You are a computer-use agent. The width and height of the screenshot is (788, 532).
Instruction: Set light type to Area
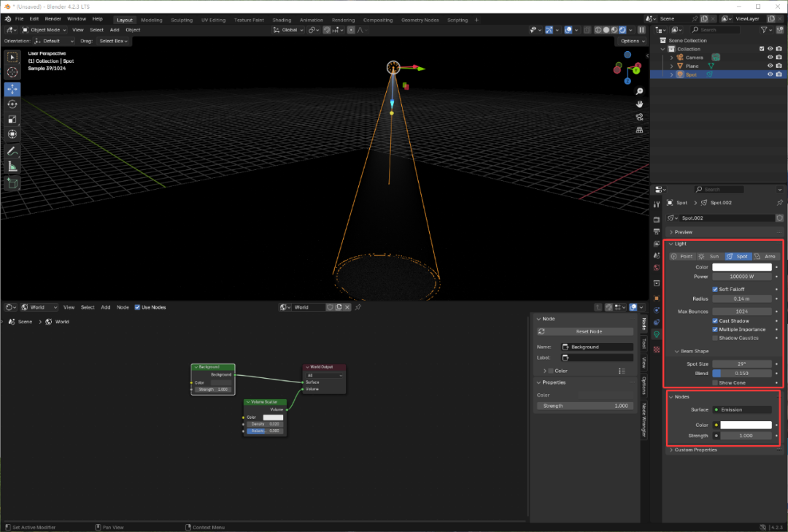765,256
